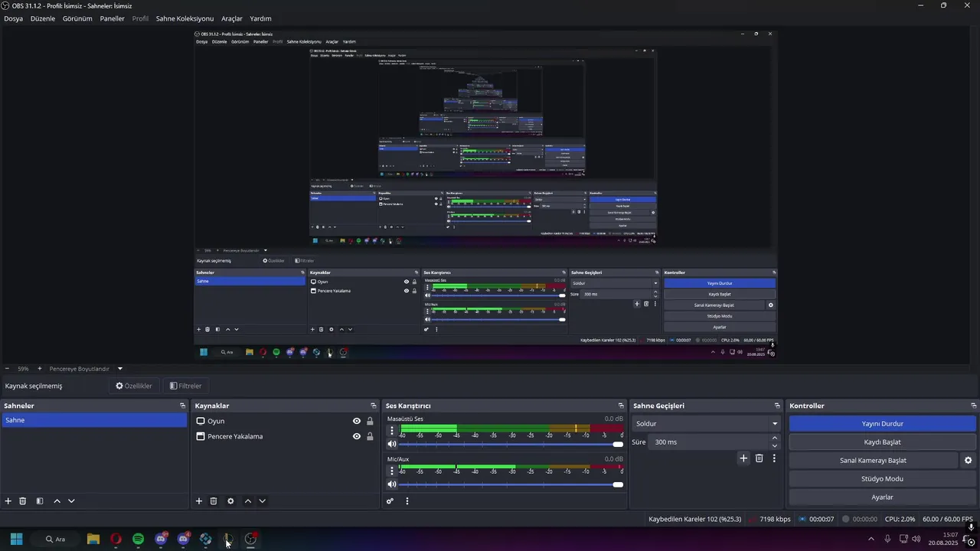Open Windows Start button
The width and height of the screenshot is (980, 551).
coord(16,539)
